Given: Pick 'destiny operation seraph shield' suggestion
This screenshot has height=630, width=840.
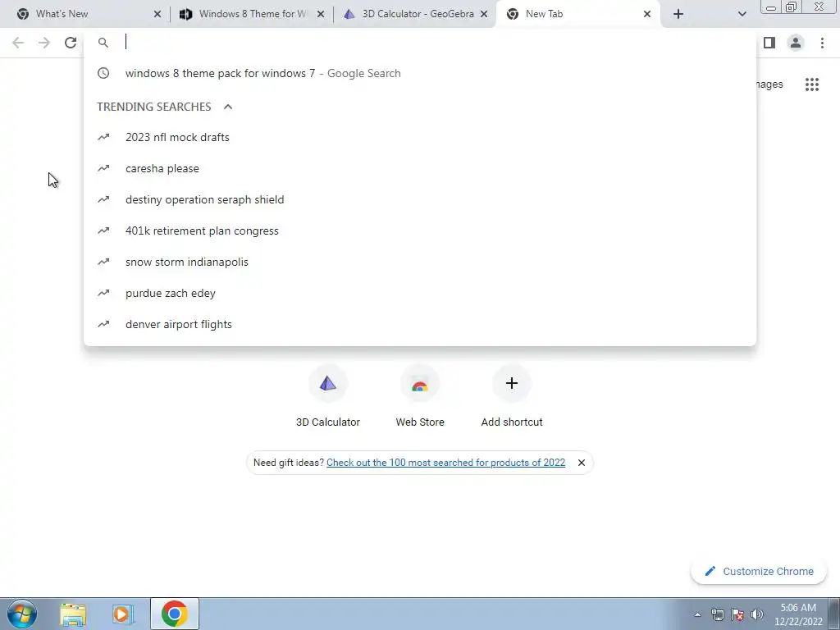Looking at the screenshot, I should [x=420, y=199].
